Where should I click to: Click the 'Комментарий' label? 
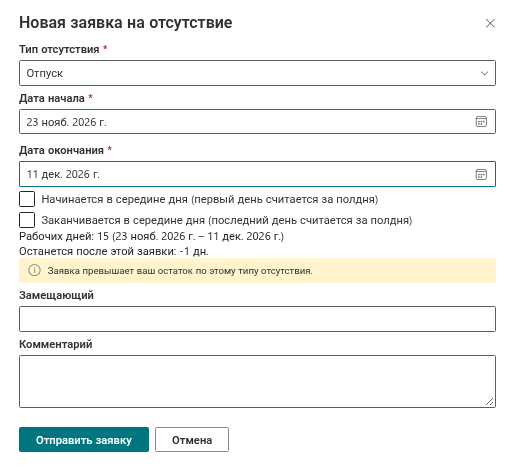(56, 344)
